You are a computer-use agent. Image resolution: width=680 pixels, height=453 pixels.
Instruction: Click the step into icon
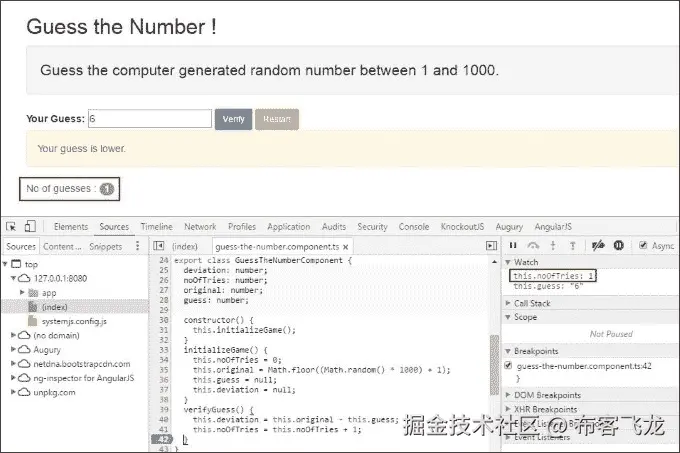point(552,245)
